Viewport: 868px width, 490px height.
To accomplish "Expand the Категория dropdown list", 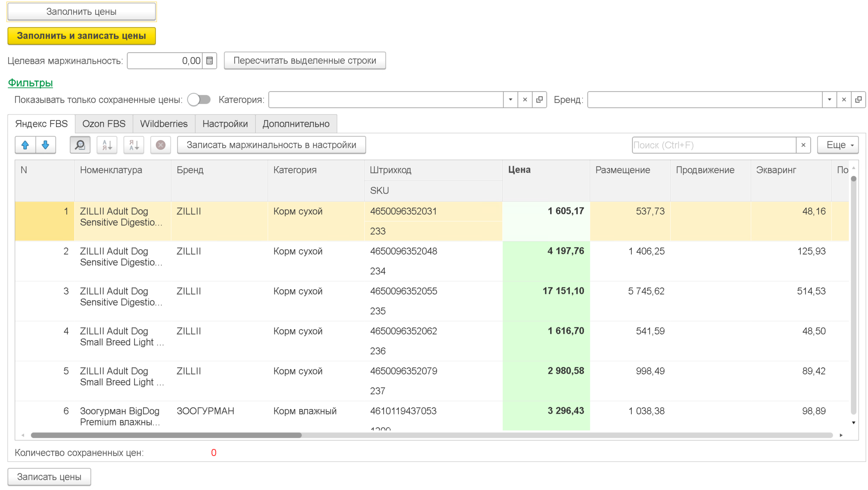I will pos(510,100).
